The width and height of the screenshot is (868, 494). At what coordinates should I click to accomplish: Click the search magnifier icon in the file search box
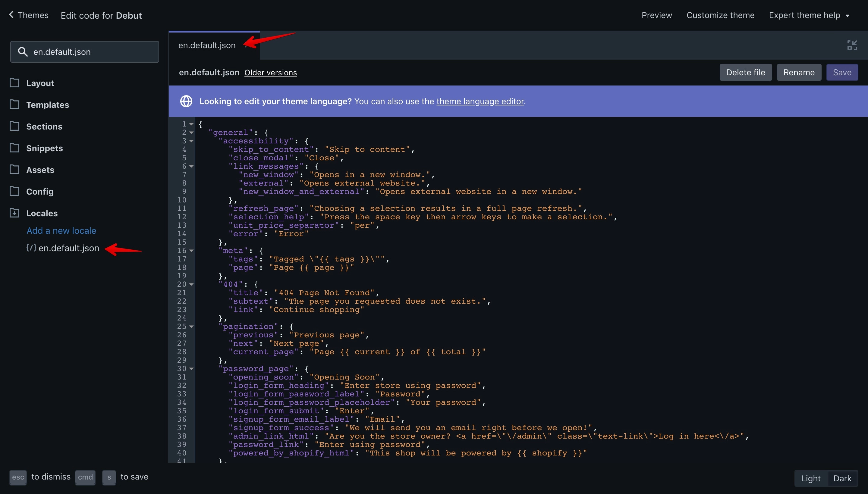(x=22, y=52)
